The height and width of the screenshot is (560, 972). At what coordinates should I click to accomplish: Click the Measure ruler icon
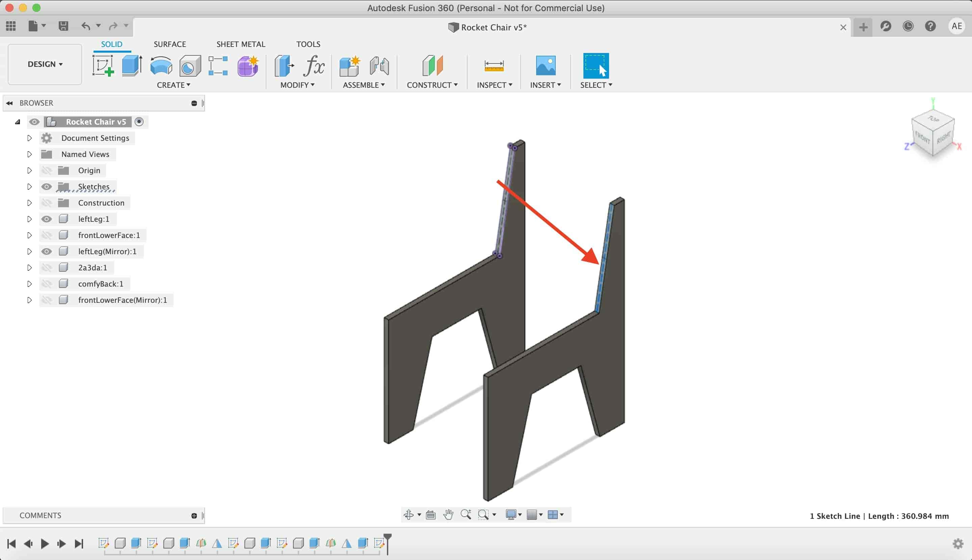pos(494,66)
